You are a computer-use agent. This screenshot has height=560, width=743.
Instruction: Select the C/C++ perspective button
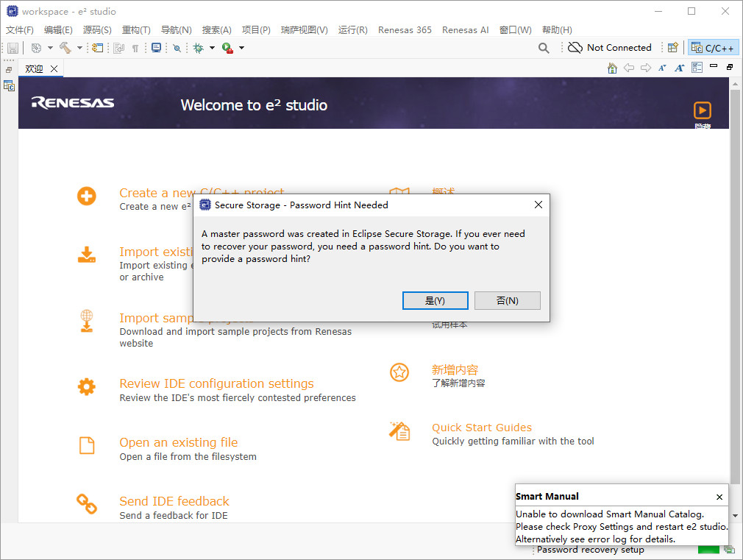tap(713, 47)
